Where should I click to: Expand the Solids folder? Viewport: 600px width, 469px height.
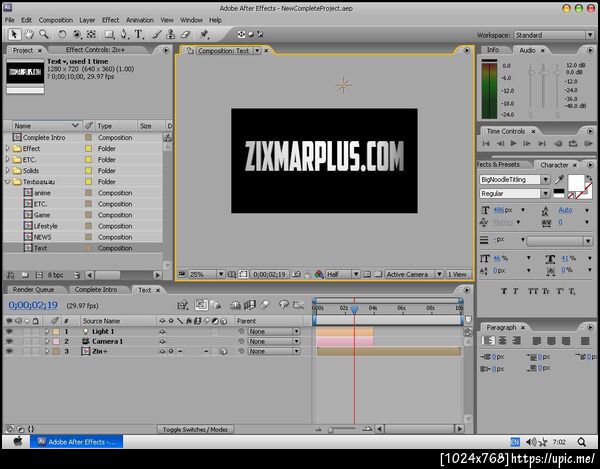click(x=7, y=170)
